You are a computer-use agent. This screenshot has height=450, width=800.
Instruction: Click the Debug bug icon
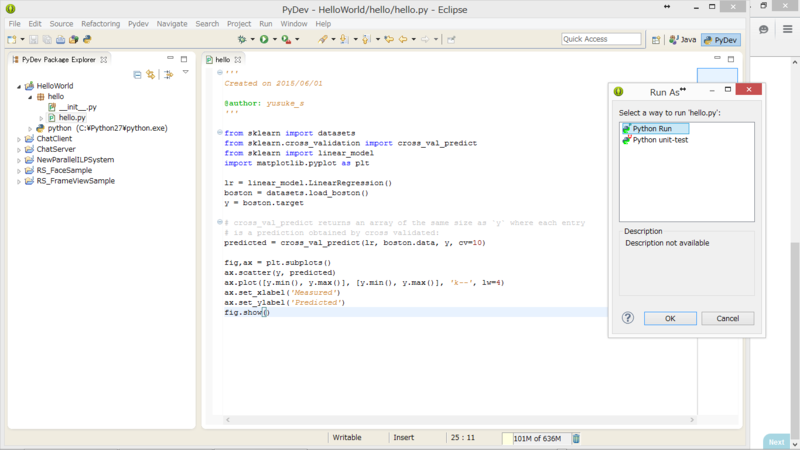242,39
